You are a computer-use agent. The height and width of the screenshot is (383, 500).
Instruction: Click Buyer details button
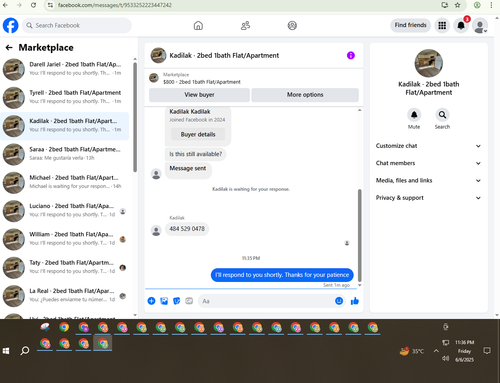(x=198, y=134)
